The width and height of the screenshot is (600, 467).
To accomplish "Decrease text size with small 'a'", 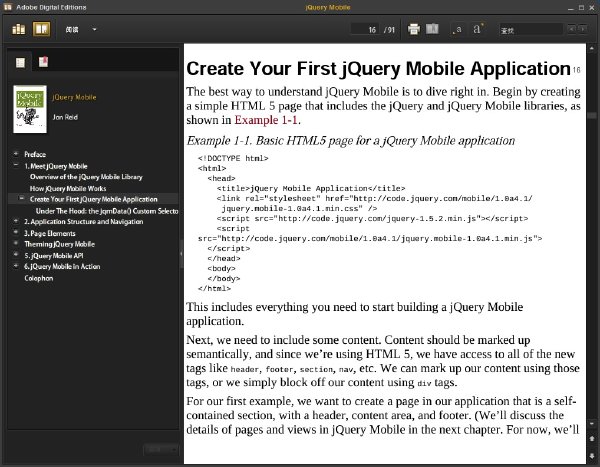I will point(457,29).
